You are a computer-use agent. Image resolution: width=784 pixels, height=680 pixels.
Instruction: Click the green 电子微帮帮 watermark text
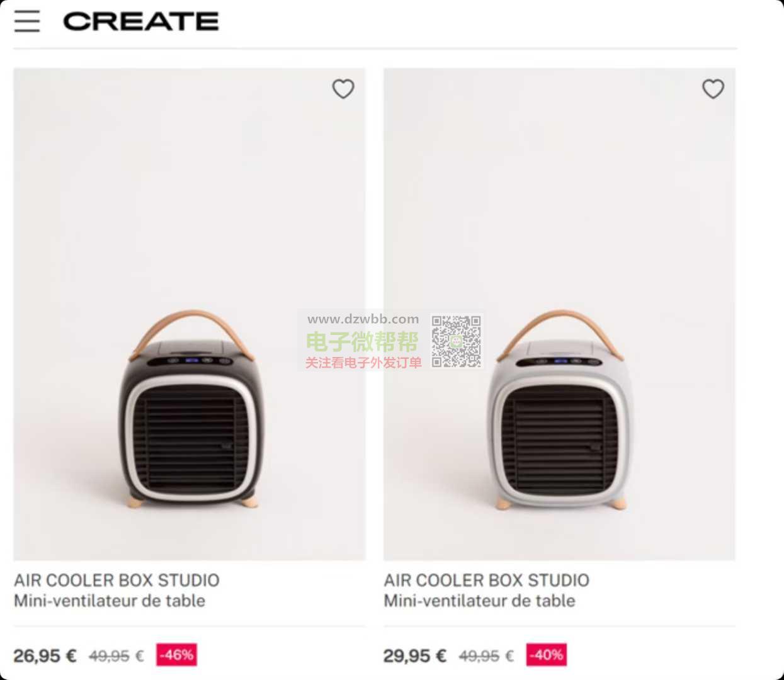[363, 342]
